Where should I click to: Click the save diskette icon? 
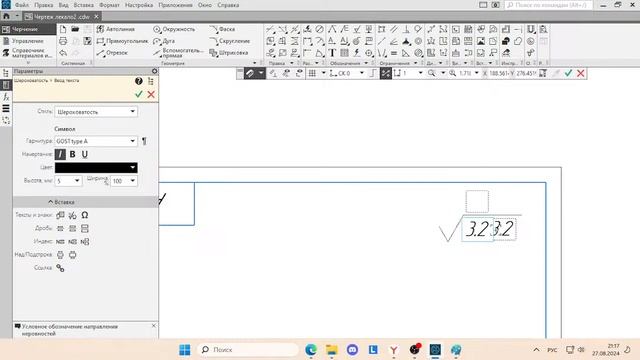[x=87, y=41]
